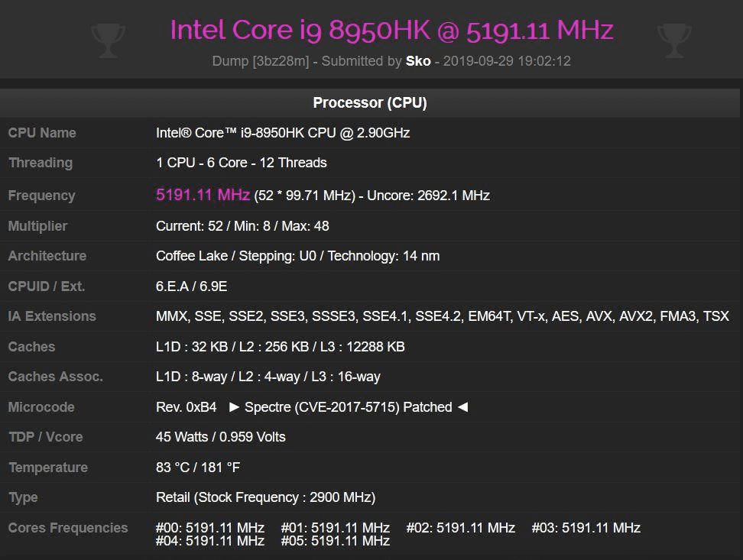Click the Caches L3 12288 KB value
This screenshot has height=560, width=743.
[362, 347]
